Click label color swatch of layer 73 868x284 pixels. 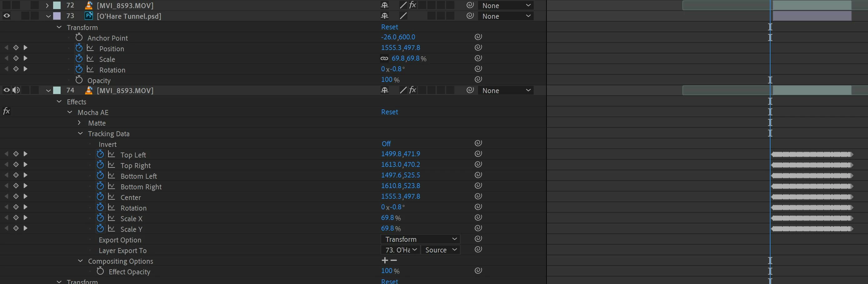57,16
